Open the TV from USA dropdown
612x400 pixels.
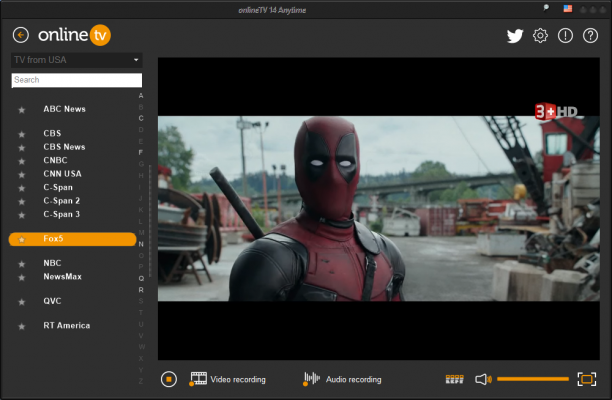pos(76,60)
